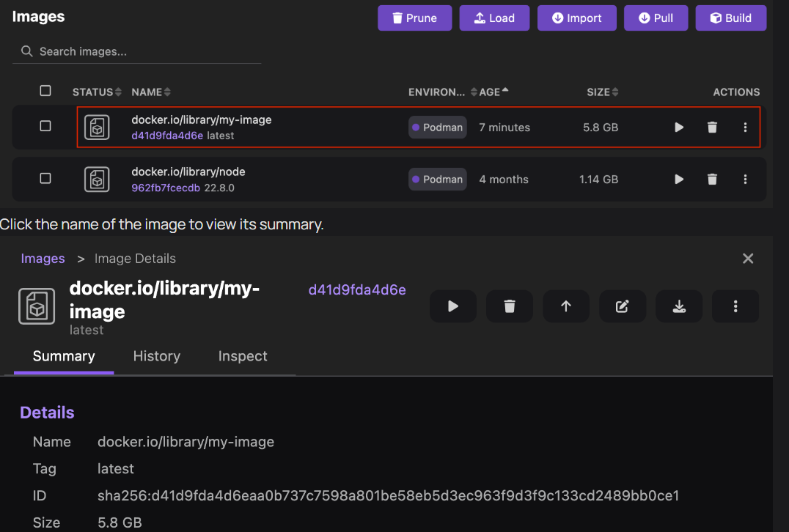Click the 7 minutes age cell
Image resolution: width=789 pixels, height=532 pixels.
(x=504, y=128)
